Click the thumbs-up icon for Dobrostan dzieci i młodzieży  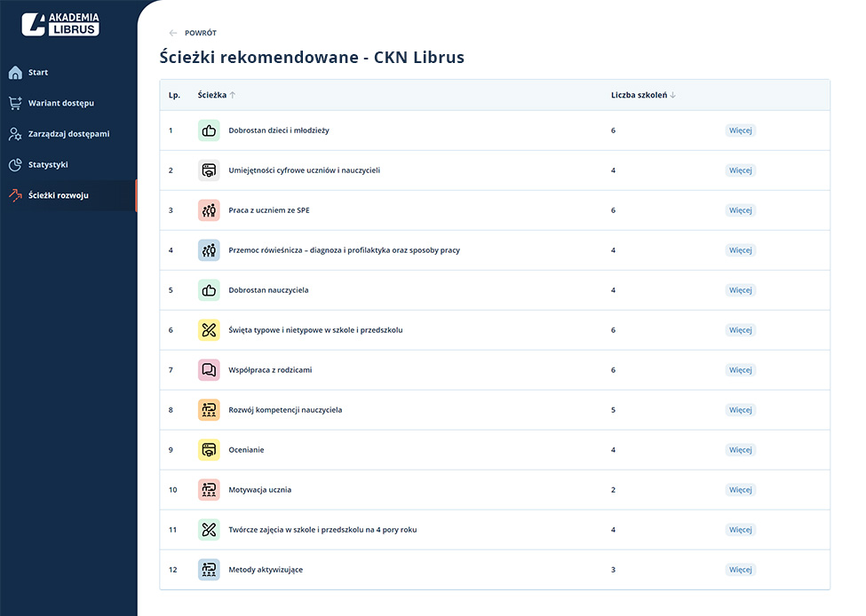coord(209,130)
